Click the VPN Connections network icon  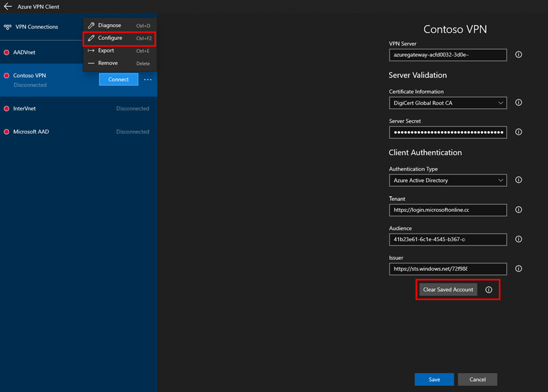pyautogui.click(x=7, y=27)
